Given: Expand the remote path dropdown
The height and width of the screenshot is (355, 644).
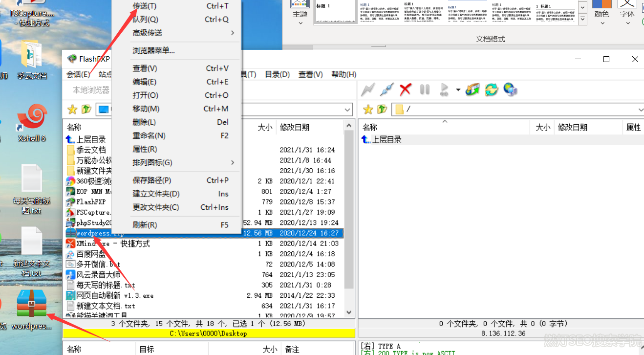Looking at the screenshot, I should 641,110.
